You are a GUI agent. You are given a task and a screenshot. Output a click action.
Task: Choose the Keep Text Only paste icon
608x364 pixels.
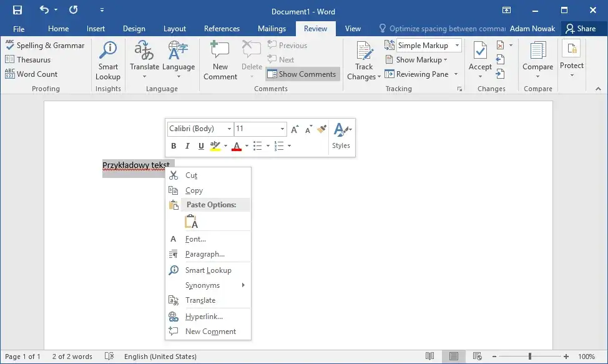coord(191,222)
